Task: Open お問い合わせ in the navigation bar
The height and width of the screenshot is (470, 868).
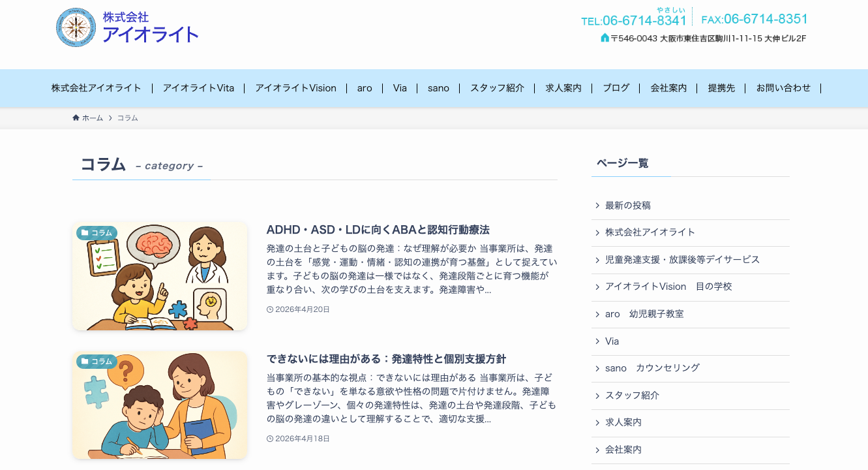Action: pyautogui.click(x=783, y=88)
